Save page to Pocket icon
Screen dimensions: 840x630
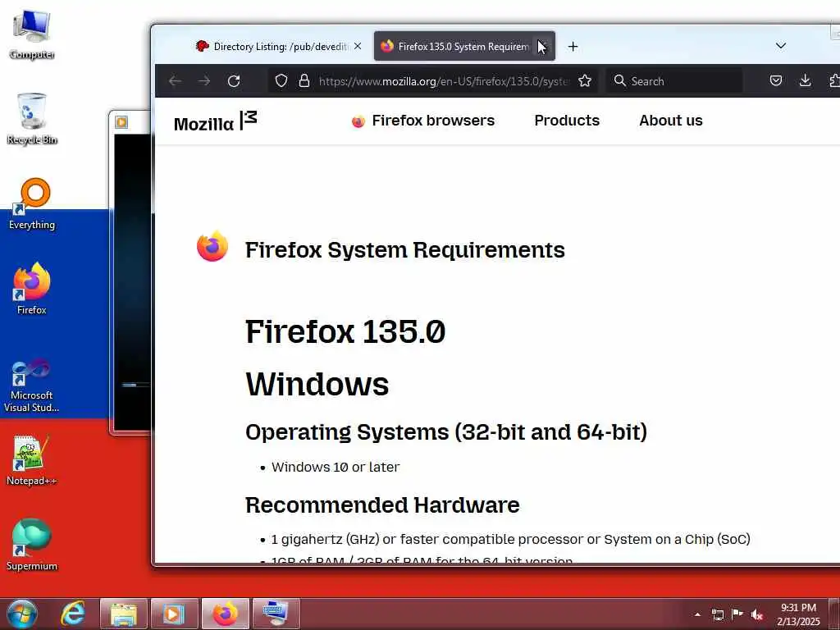[776, 81]
